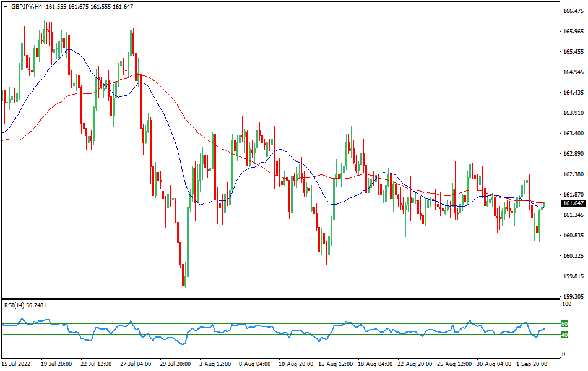
Task: Click the green RSI level 60 tag
Action: pyautogui.click(x=564, y=323)
